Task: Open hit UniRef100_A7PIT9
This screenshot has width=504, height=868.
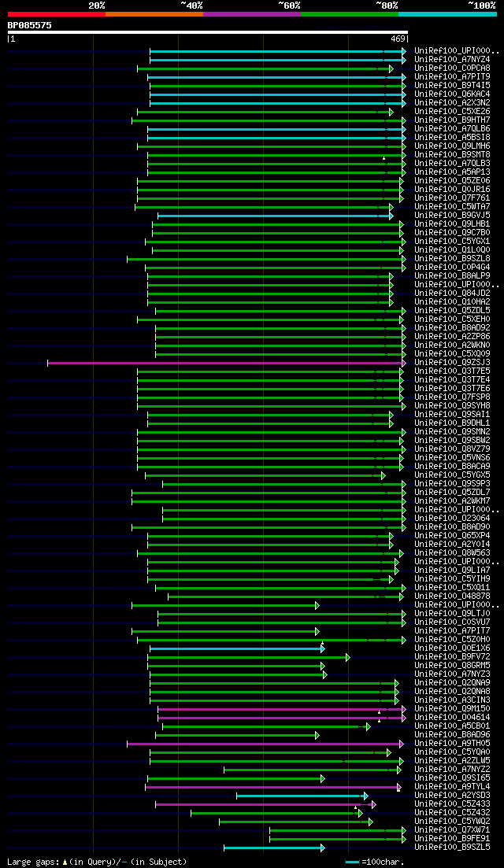Action: click(453, 77)
